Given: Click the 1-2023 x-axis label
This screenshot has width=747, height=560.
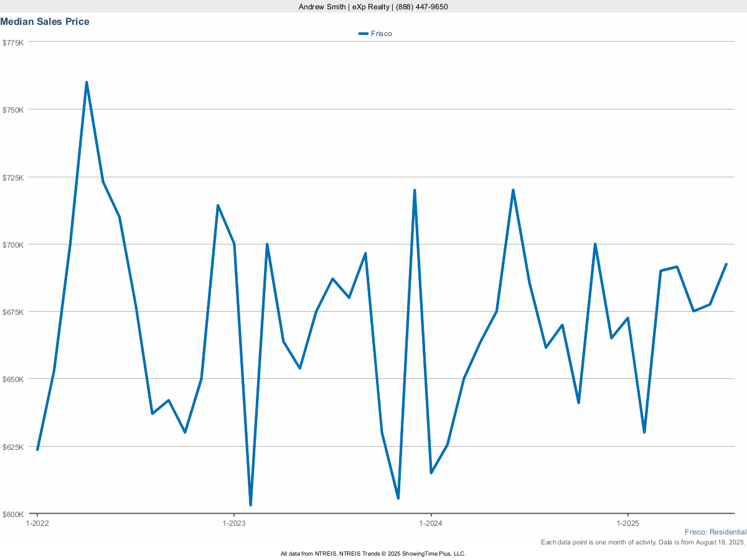Looking at the screenshot, I should point(234,523).
